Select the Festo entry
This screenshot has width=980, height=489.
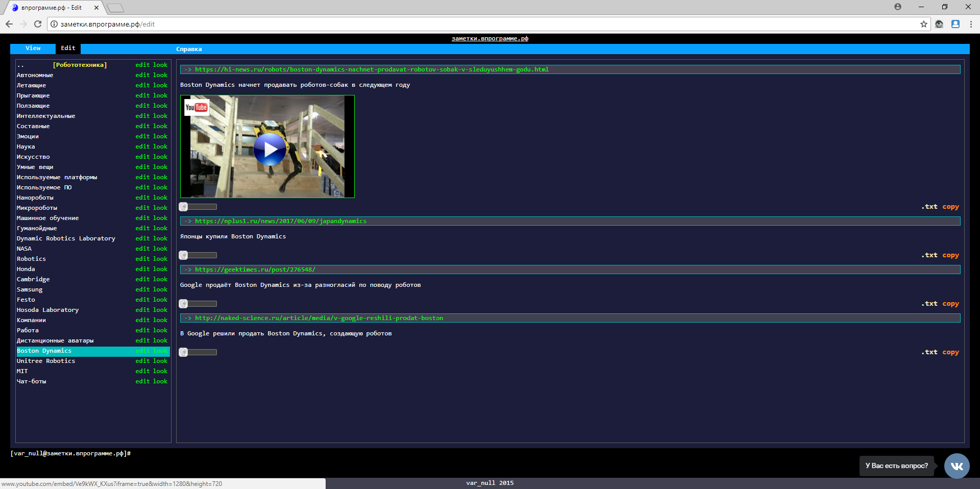coord(26,300)
